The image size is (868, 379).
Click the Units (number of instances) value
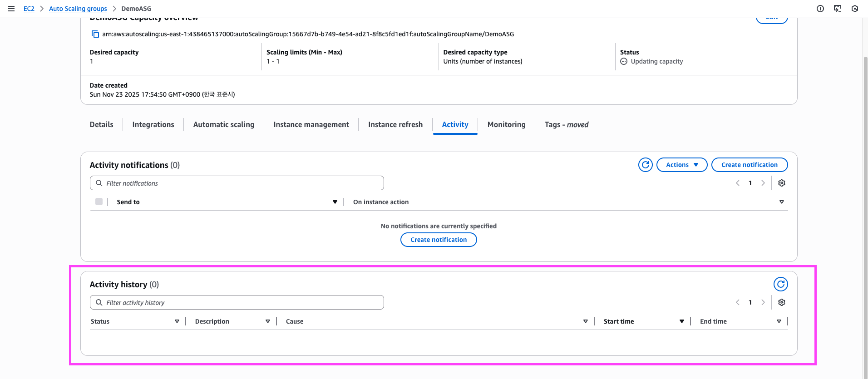(483, 61)
